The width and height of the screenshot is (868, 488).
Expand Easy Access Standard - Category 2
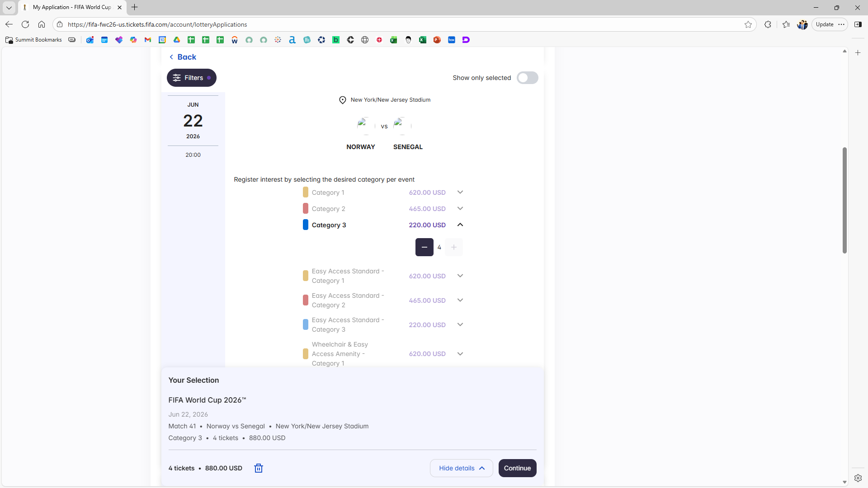[460, 300]
